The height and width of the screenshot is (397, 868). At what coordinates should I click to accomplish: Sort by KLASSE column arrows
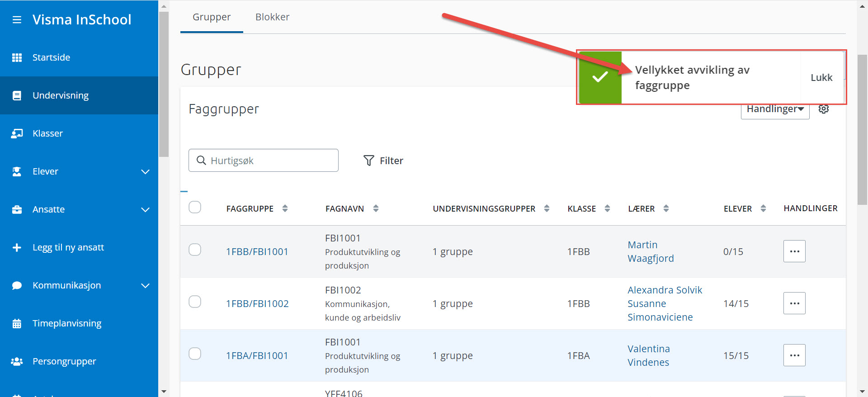(607, 208)
